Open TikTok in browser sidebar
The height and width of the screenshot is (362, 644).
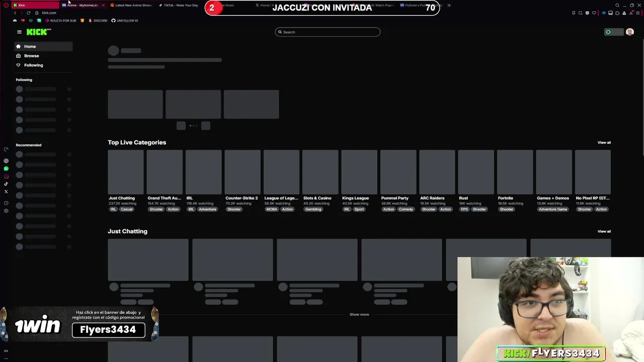pos(6,184)
